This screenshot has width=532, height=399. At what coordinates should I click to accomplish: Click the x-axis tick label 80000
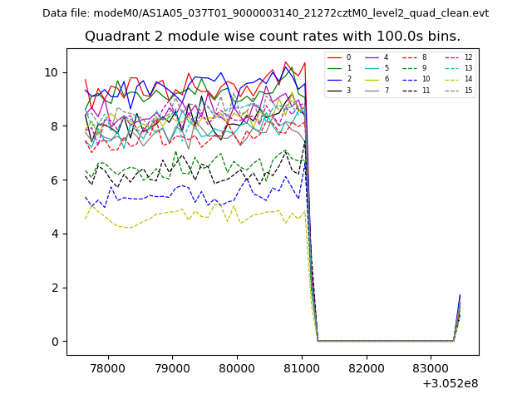[237, 367]
